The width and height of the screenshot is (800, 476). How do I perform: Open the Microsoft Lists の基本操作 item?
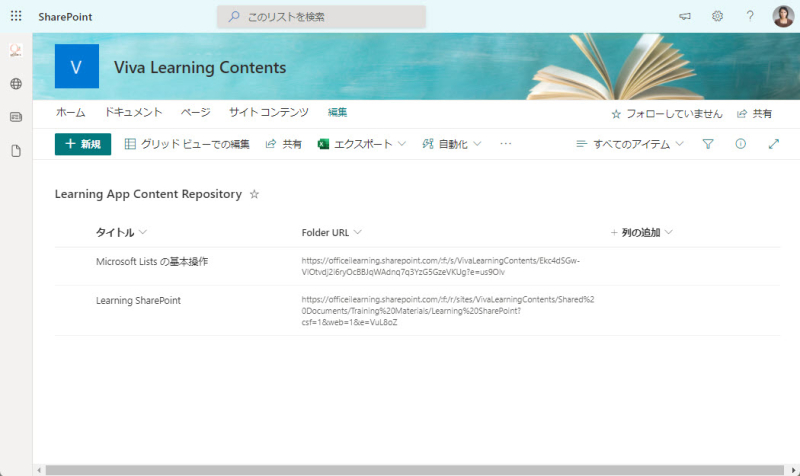coord(152,262)
